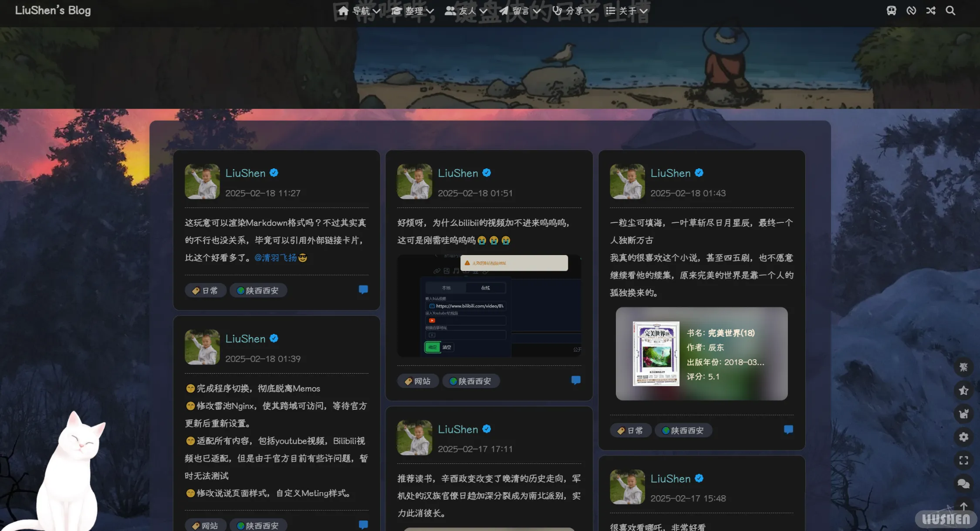Click the shuffle random-post icon in the header
This screenshot has height=531, width=980.
(931, 10)
